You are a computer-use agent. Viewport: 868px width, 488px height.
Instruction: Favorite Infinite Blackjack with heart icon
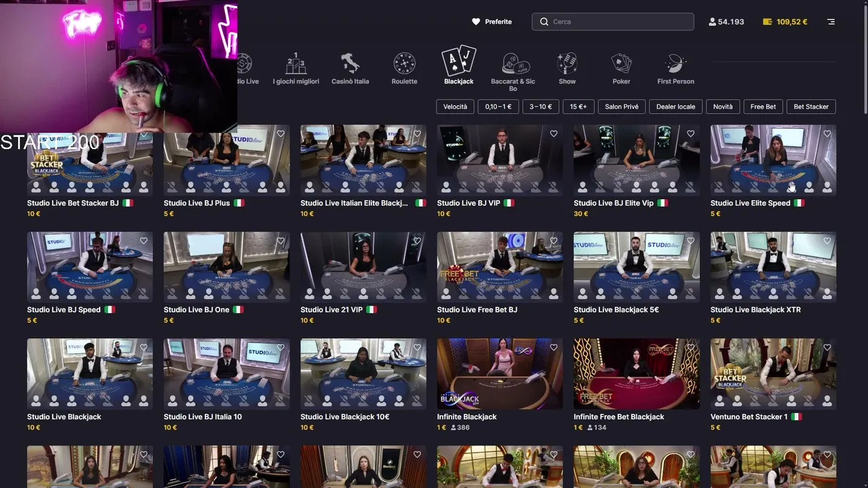coord(554,348)
